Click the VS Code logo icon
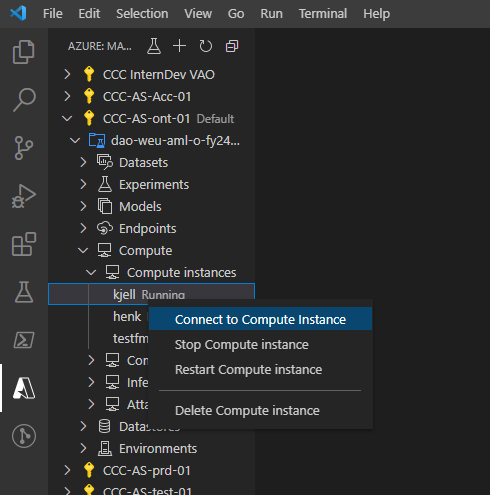 [x=18, y=14]
